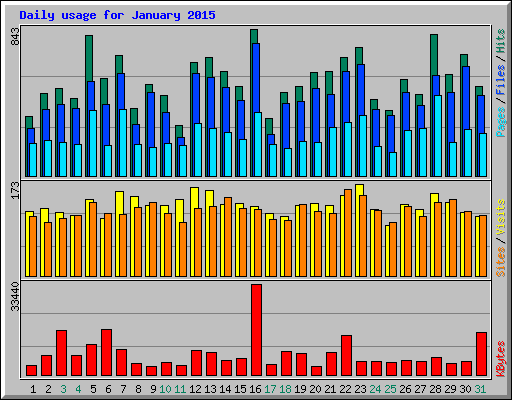Click green weekend day label 4
The width and height of the screenshot is (512, 400).
(x=78, y=389)
